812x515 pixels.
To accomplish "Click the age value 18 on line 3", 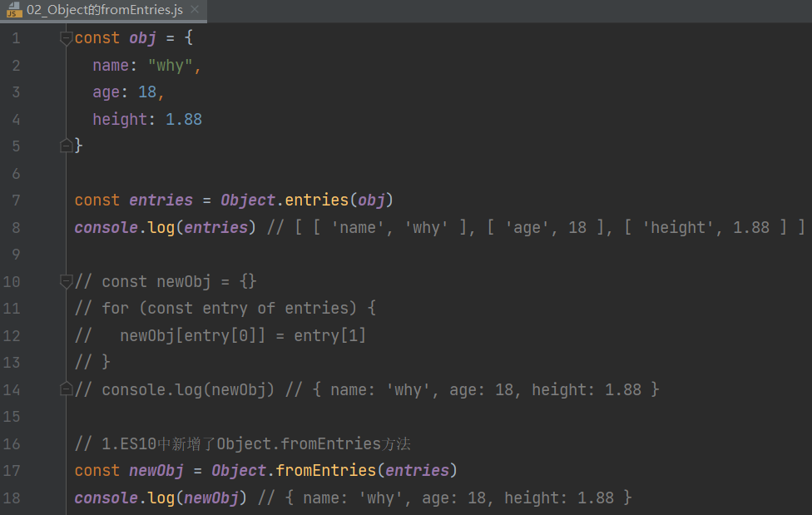I will 147,92.
